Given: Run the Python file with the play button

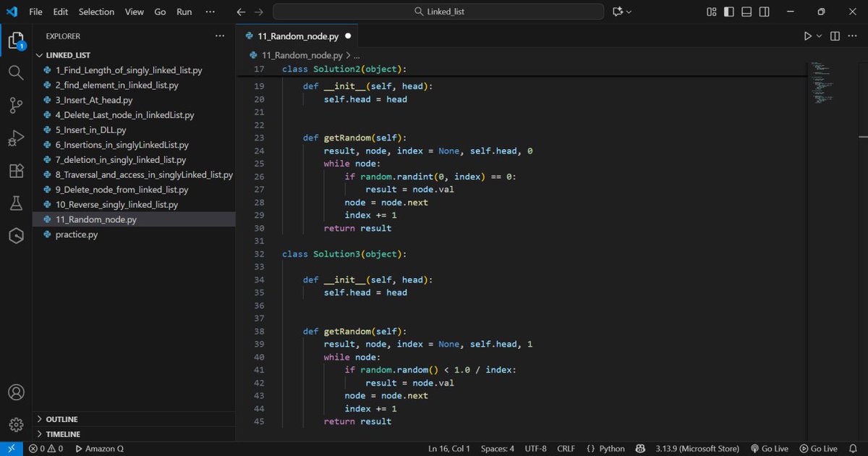Looking at the screenshot, I should coord(809,35).
